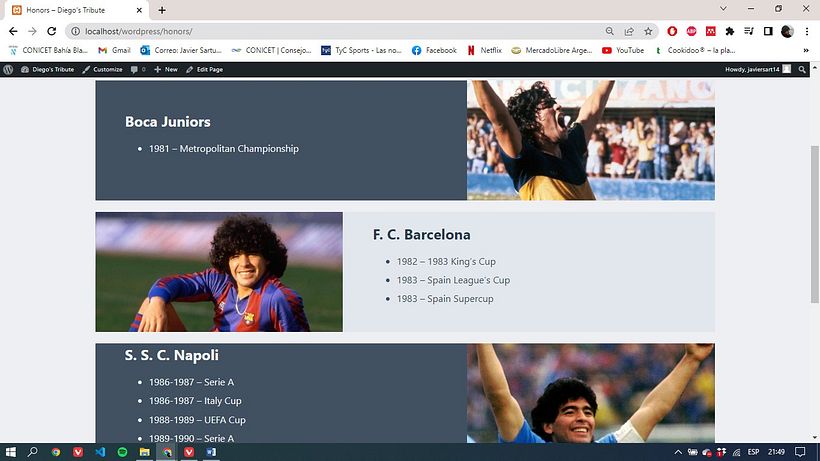Screen dimensions: 820x461
Task: Open the Correo: Javier Sartu bookmark
Action: tap(181, 50)
